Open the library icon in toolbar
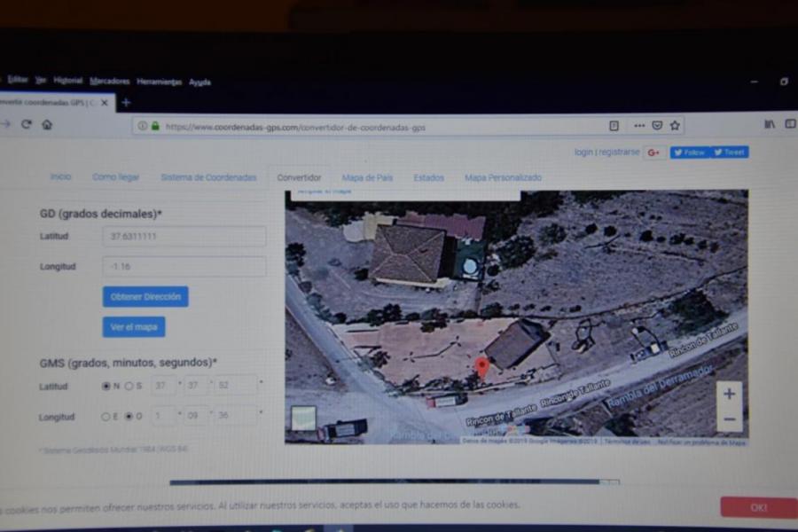 [770, 125]
